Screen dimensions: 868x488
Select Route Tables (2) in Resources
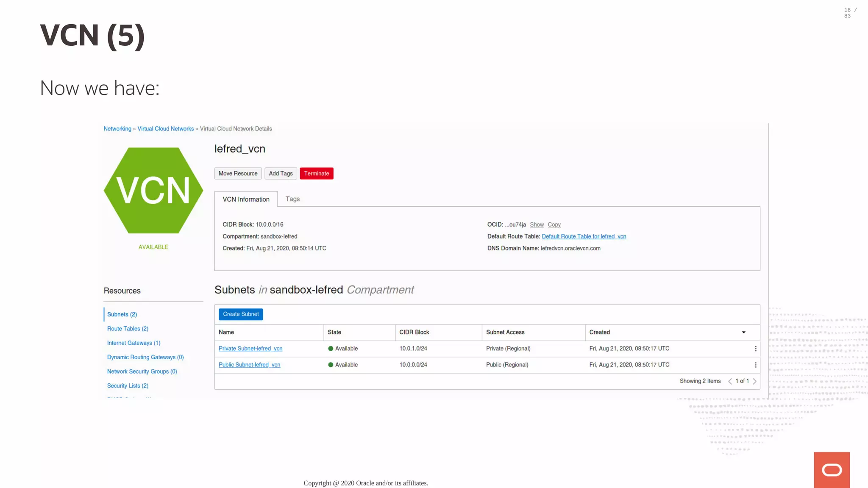click(x=128, y=329)
